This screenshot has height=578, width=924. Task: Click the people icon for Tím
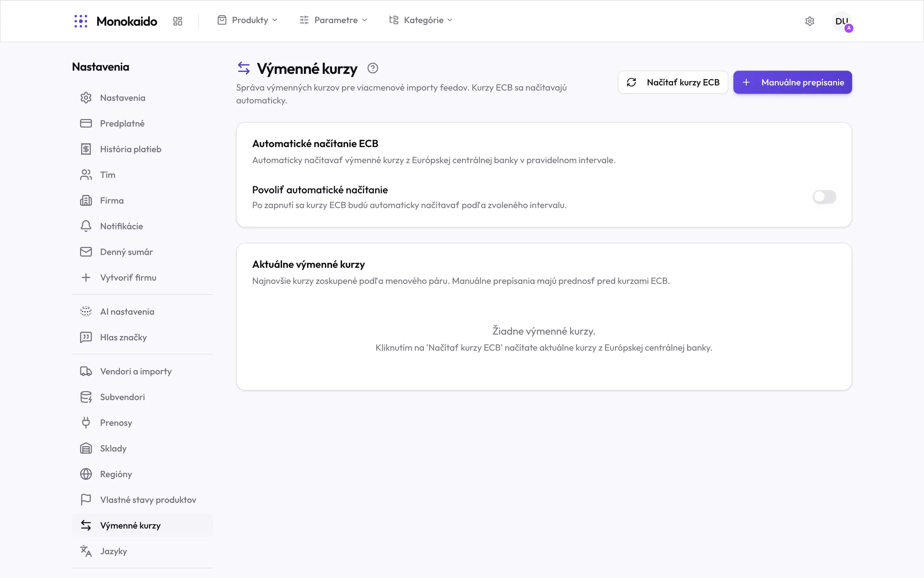pyautogui.click(x=86, y=175)
